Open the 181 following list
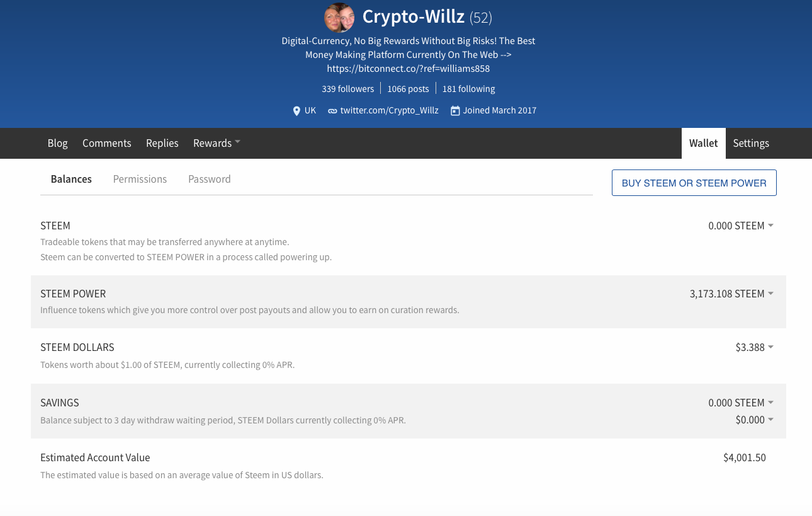The height and width of the screenshot is (516, 812). click(x=468, y=89)
